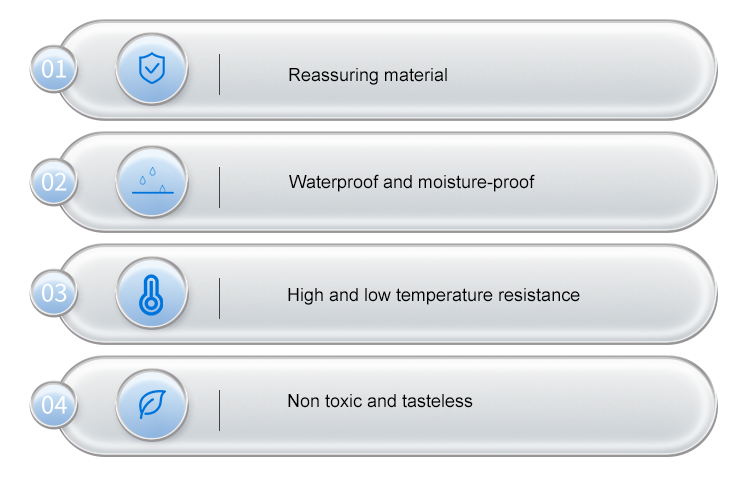Click the water droplets icon
Screen dimensions: 750x478
[151, 182]
